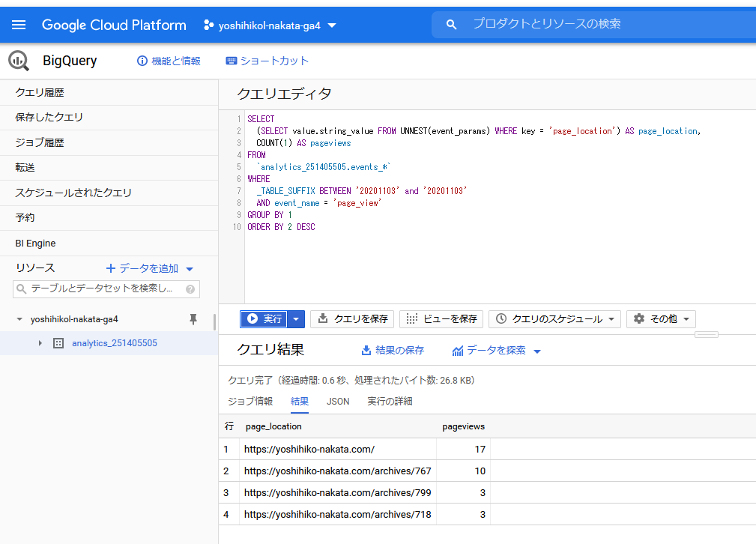
Task: Click the resize handle between editor and results
Action: pyautogui.click(x=707, y=335)
